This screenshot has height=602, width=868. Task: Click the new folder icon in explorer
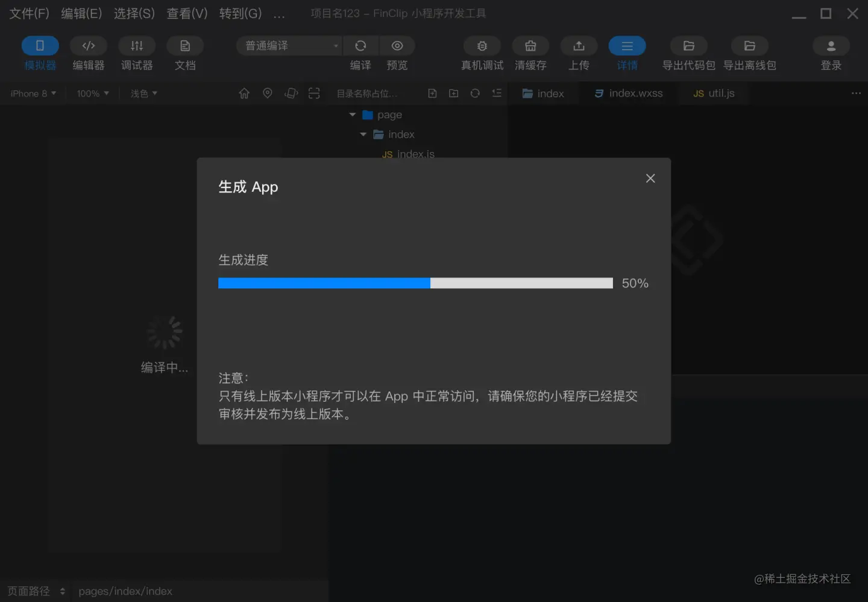pos(454,93)
